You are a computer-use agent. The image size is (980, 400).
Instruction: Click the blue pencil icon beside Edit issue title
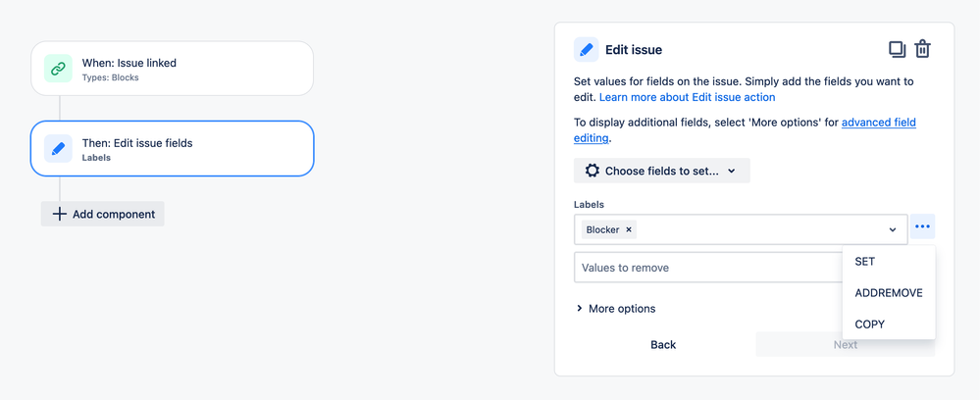pyautogui.click(x=587, y=49)
